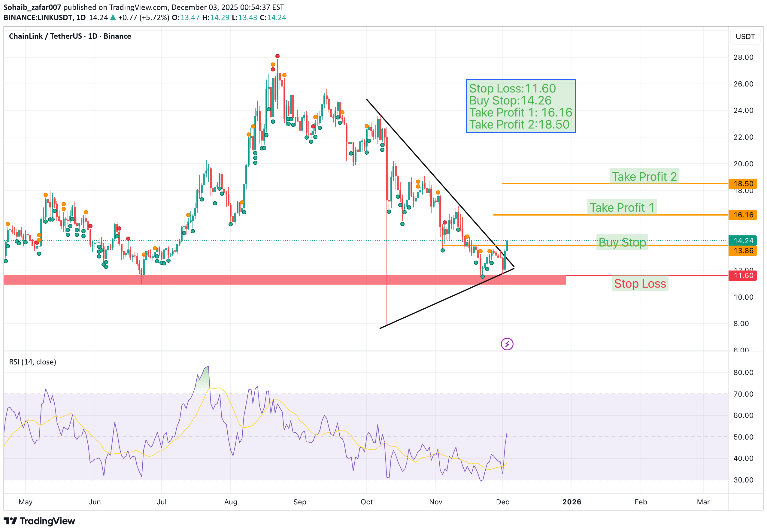Select the 2026 label on the time axis
Image resolution: width=767 pixels, height=532 pixels.
click(572, 502)
